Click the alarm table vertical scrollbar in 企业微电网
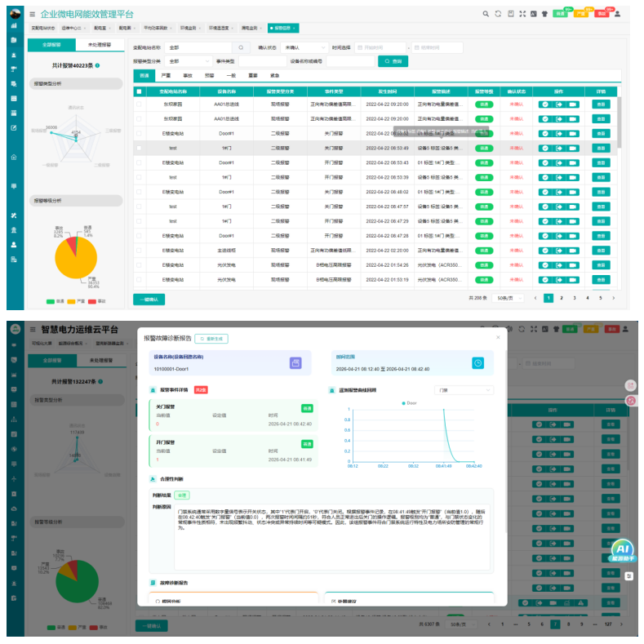 pyautogui.click(x=619, y=122)
